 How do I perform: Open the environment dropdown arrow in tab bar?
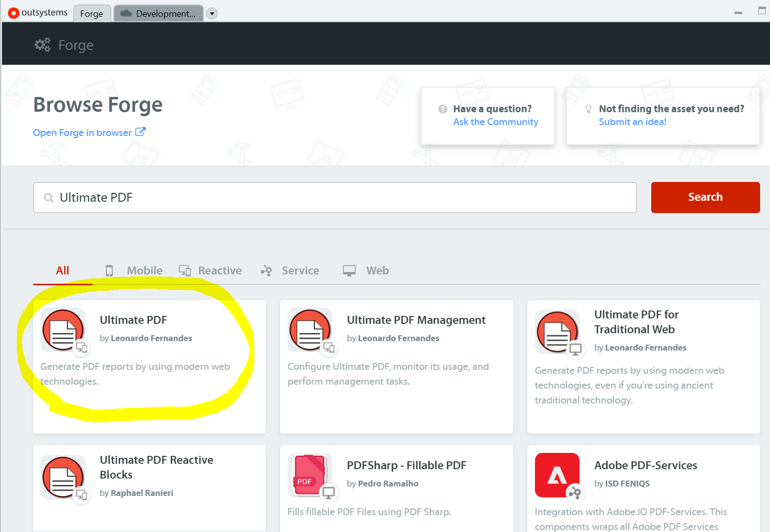pos(212,13)
